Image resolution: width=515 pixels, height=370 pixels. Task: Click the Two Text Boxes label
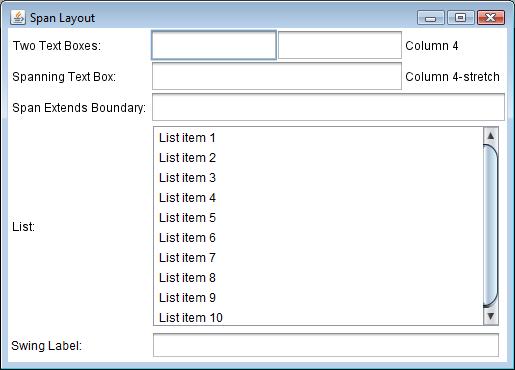point(57,46)
